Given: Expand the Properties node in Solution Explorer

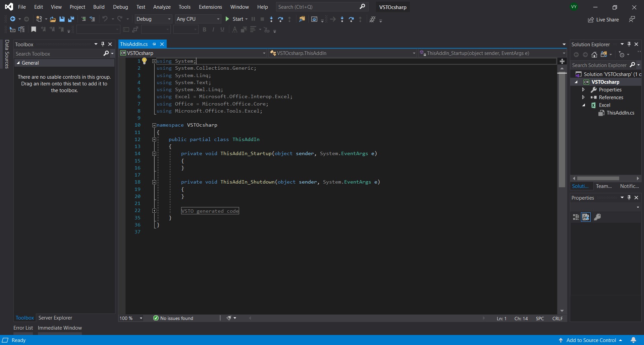Looking at the screenshot, I should pos(583,89).
